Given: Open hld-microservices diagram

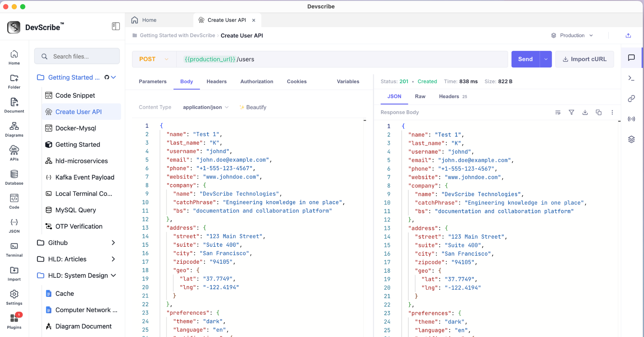Looking at the screenshot, I should [x=82, y=161].
